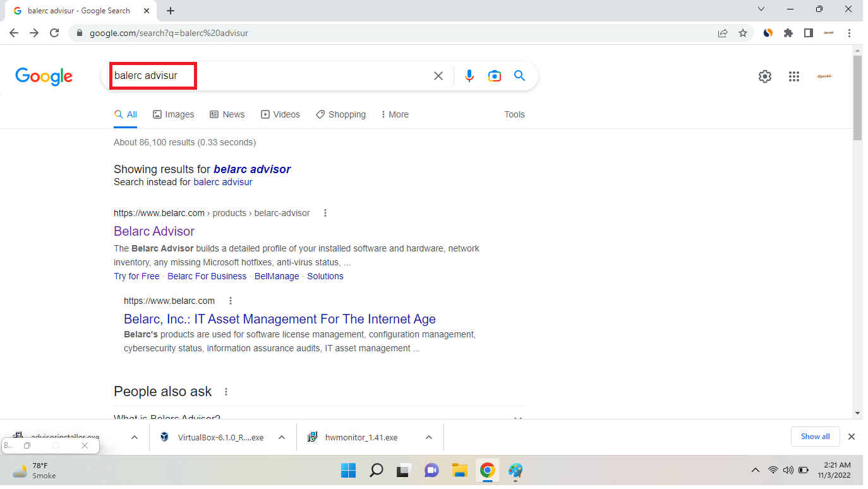Submit search with the magnifier icon
The width and height of the screenshot is (868, 489).
click(520, 76)
